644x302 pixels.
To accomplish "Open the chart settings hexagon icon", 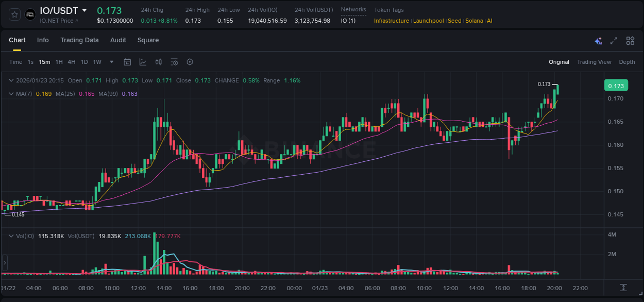I will pyautogui.click(x=190, y=62).
